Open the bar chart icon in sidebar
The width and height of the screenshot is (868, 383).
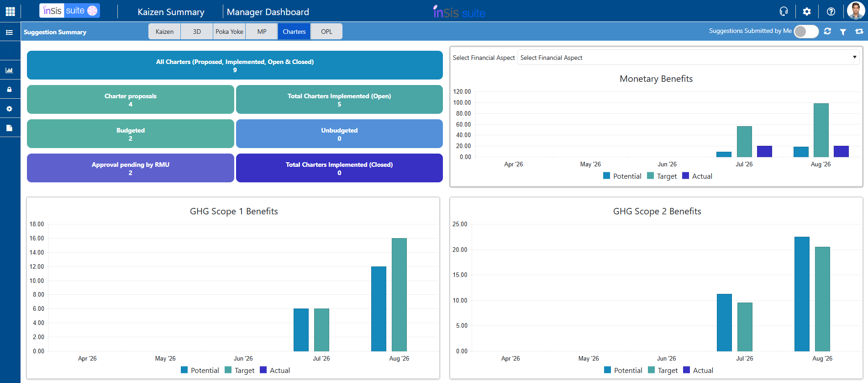(9, 70)
